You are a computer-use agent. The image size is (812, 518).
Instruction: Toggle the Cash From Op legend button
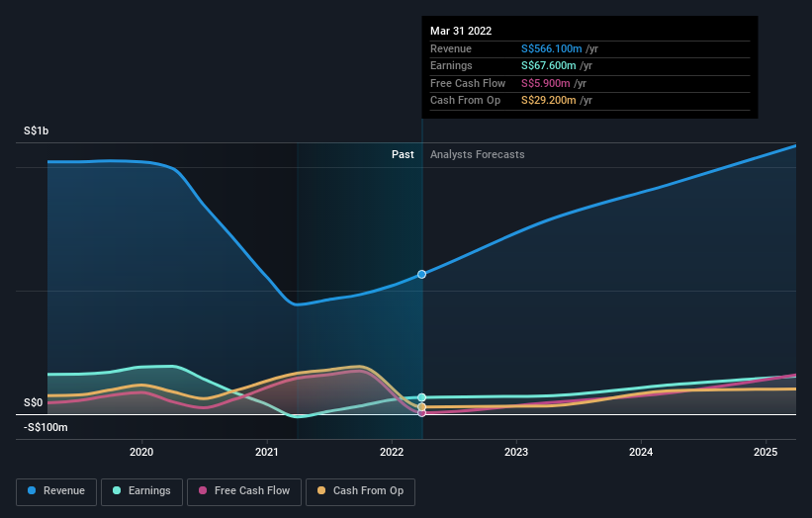(360, 491)
